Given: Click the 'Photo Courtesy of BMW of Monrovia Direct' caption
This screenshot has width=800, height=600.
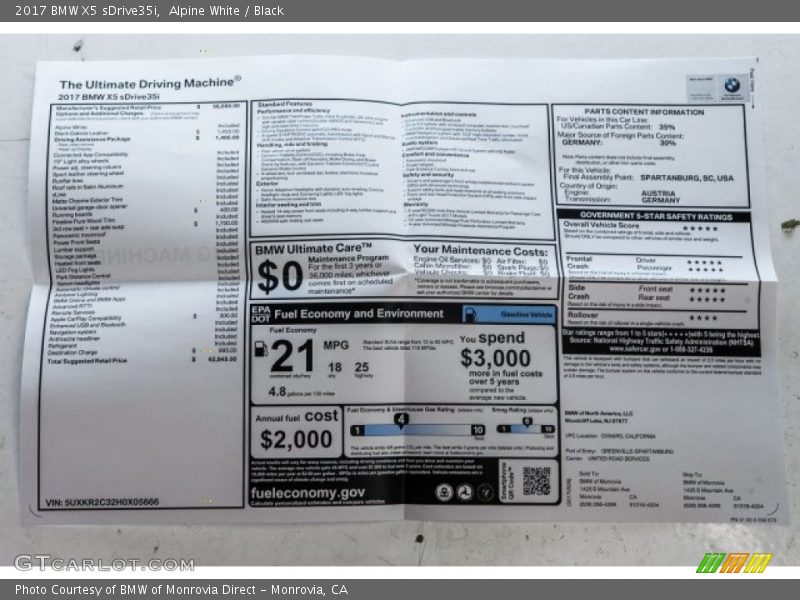Looking at the screenshot, I should click(x=181, y=590).
